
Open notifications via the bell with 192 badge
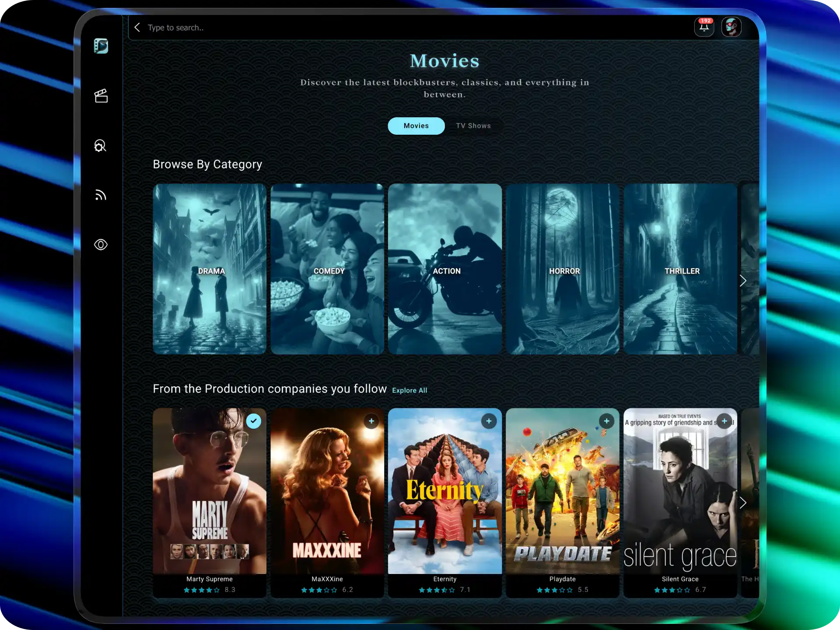coord(704,27)
